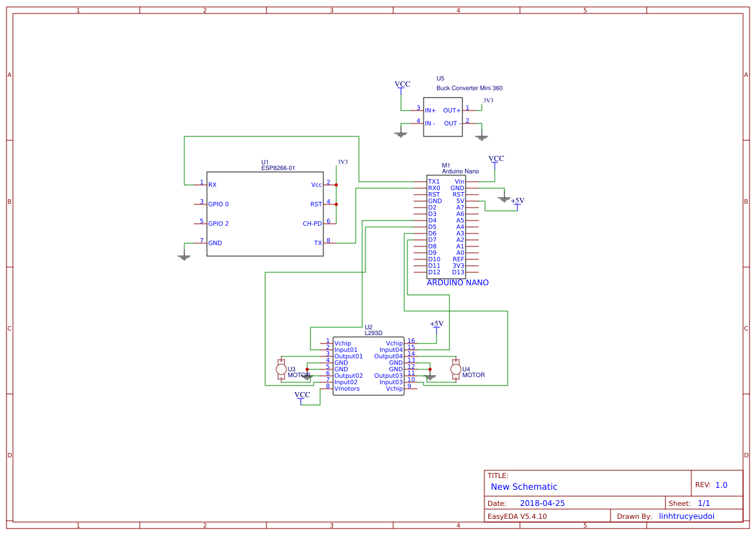This screenshot has height=535, width=756.
Task: Select the GPIO 0 pin
Action: point(219,204)
